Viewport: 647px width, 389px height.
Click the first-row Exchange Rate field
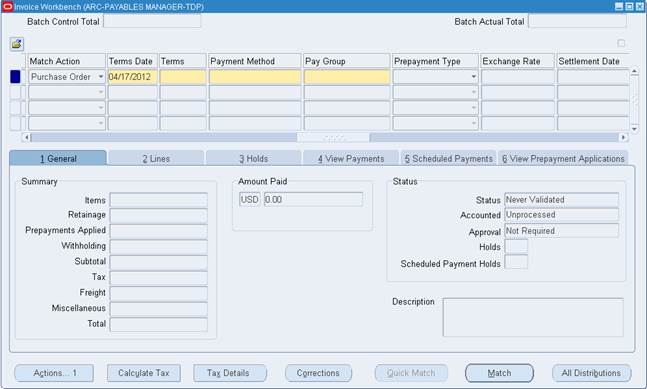click(518, 77)
